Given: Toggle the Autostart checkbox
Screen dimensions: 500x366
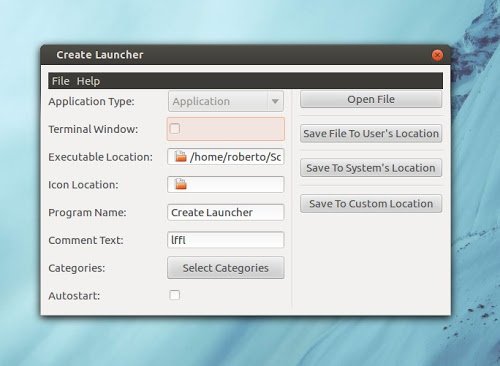Looking at the screenshot, I should (x=175, y=295).
